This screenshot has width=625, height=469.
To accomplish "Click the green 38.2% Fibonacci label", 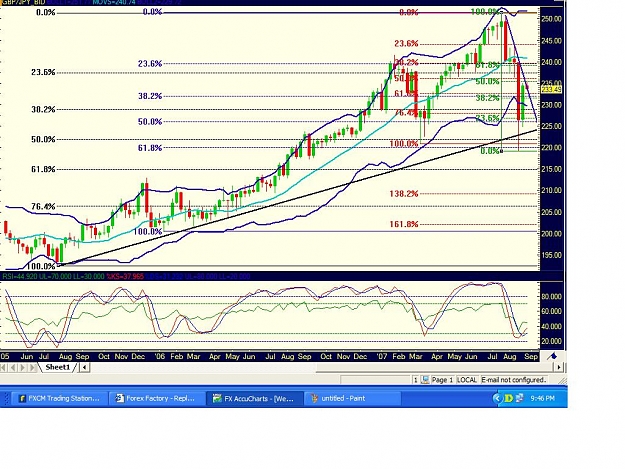I will (487, 98).
